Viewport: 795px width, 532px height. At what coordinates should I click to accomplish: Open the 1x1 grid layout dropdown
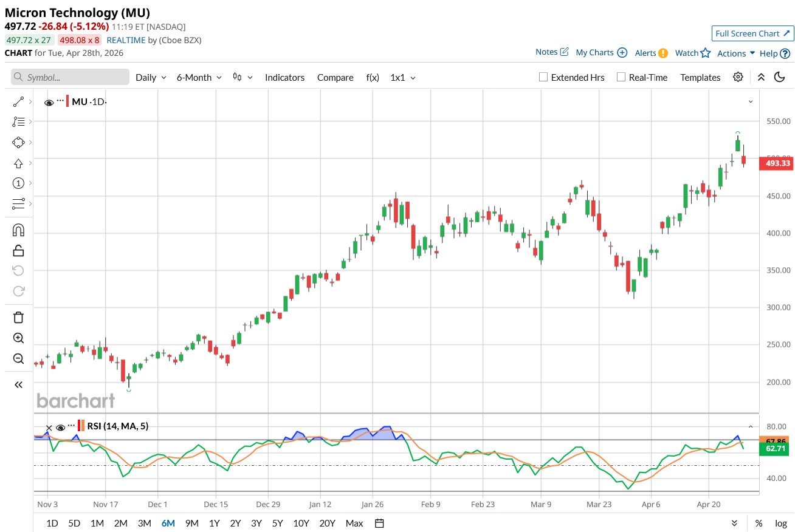pos(403,78)
